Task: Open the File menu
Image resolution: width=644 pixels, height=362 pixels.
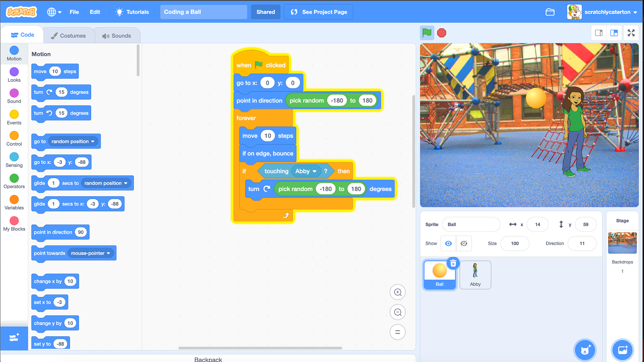Action: [x=74, y=12]
